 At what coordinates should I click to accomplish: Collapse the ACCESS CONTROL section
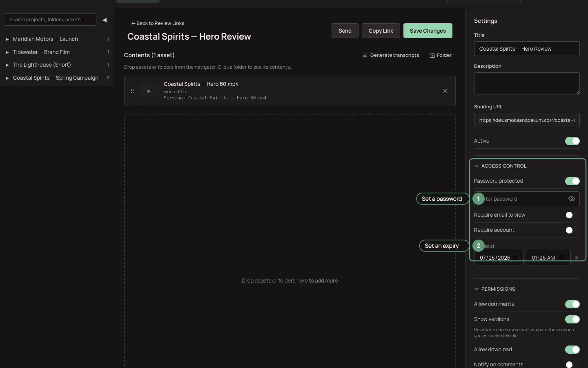coord(477,166)
